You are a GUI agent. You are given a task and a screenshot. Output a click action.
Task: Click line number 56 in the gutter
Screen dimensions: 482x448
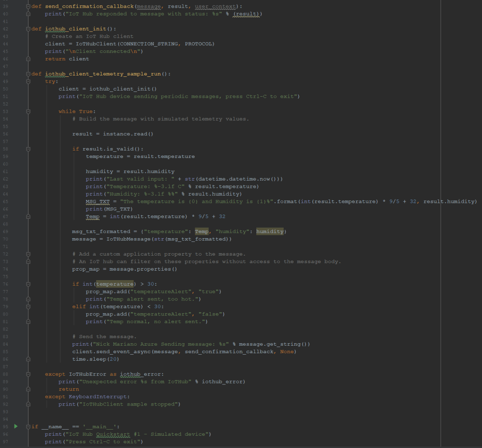pyautogui.click(x=6, y=134)
